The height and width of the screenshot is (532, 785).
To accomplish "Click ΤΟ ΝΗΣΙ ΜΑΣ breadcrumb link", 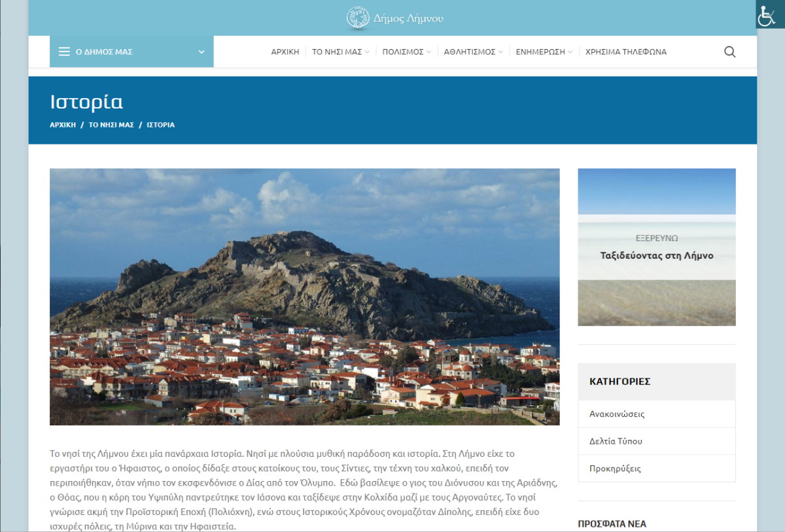I will pyautogui.click(x=111, y=124).
